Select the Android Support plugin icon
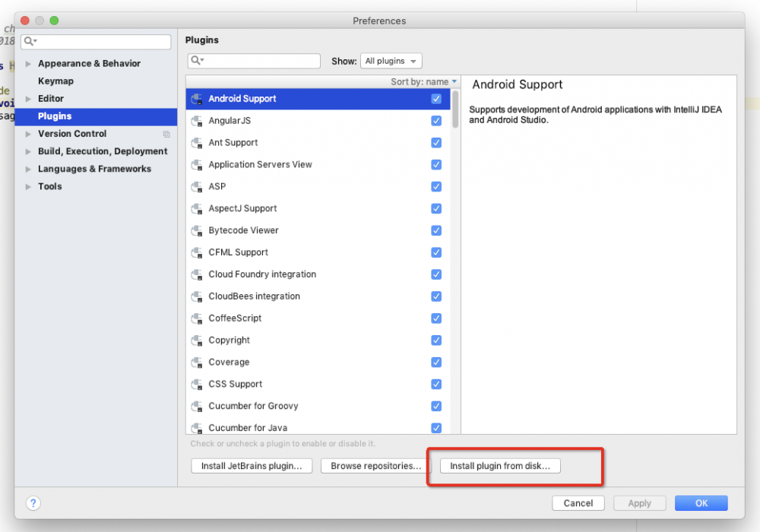Image resolution: width=760 pixels, height=532 pixels. tap(198, 98)
